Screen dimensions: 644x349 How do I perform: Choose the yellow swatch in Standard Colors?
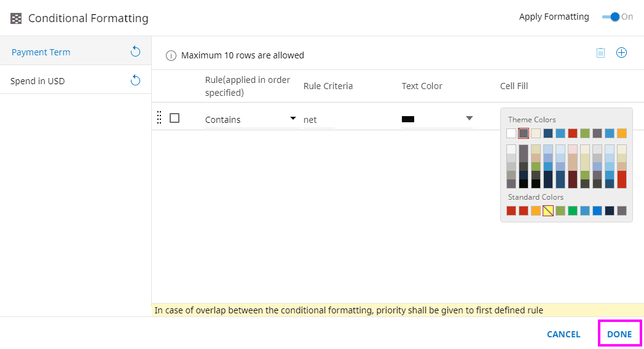click(548, 211)
